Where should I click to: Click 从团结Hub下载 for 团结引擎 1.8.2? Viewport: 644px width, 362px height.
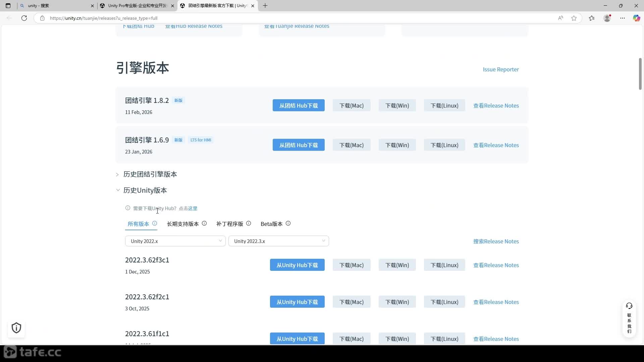click(x=299, y=106)
